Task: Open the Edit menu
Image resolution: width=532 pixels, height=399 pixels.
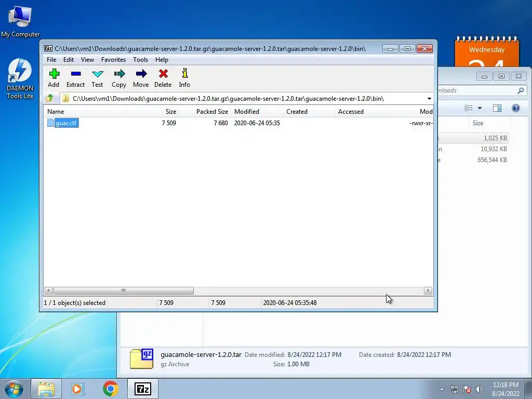Action: tap(69, 60)
